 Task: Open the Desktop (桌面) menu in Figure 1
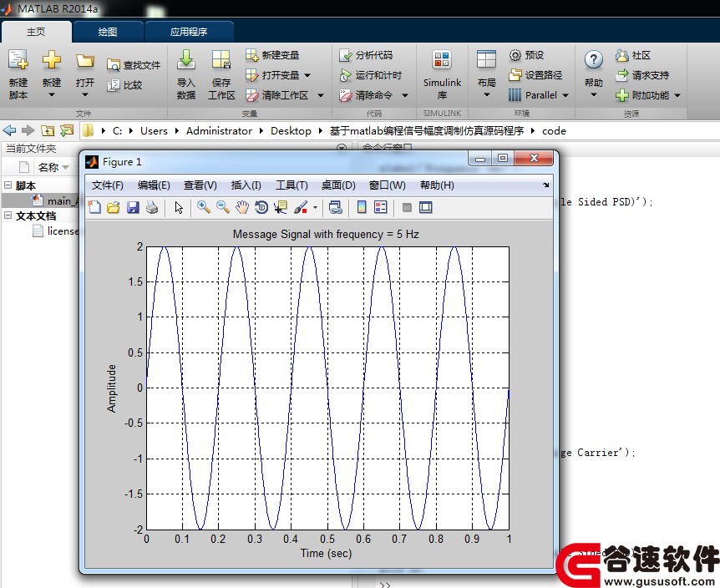coord(338,185)
